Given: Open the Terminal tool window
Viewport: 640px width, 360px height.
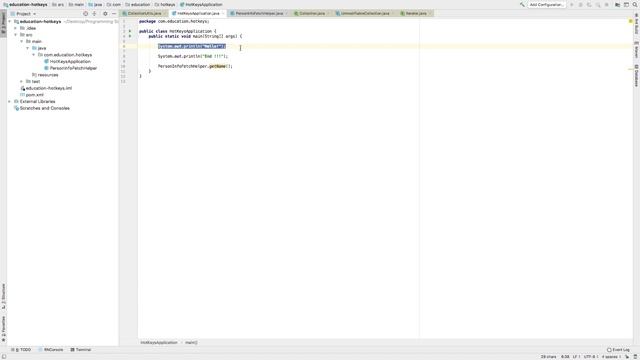Looking at the screenshot, I should (81, 350).
